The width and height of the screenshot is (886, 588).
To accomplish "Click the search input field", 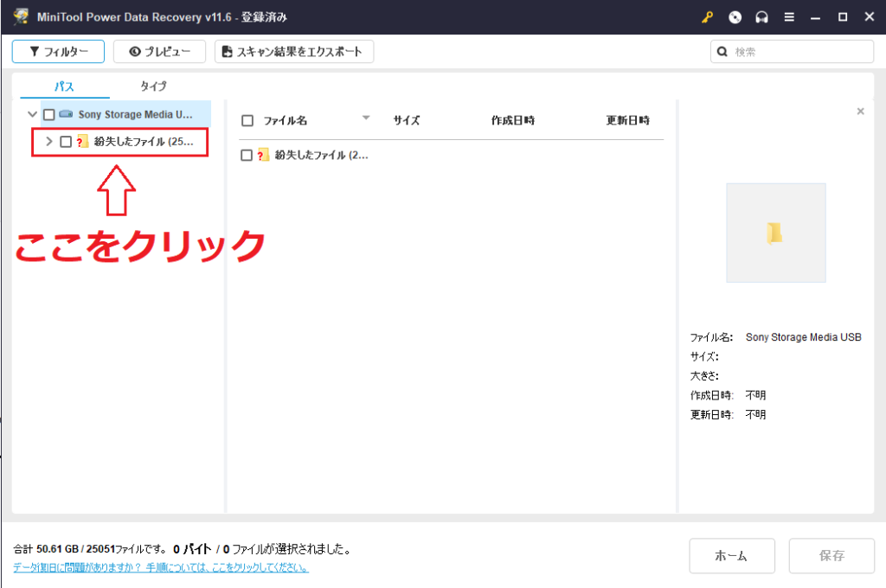I will pyautogui.click(x=793, y=51).
